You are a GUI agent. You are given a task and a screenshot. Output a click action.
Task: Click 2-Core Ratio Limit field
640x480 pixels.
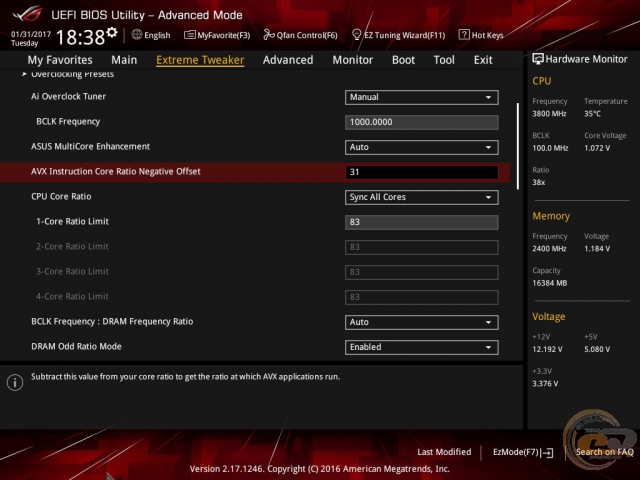[422, 247]
